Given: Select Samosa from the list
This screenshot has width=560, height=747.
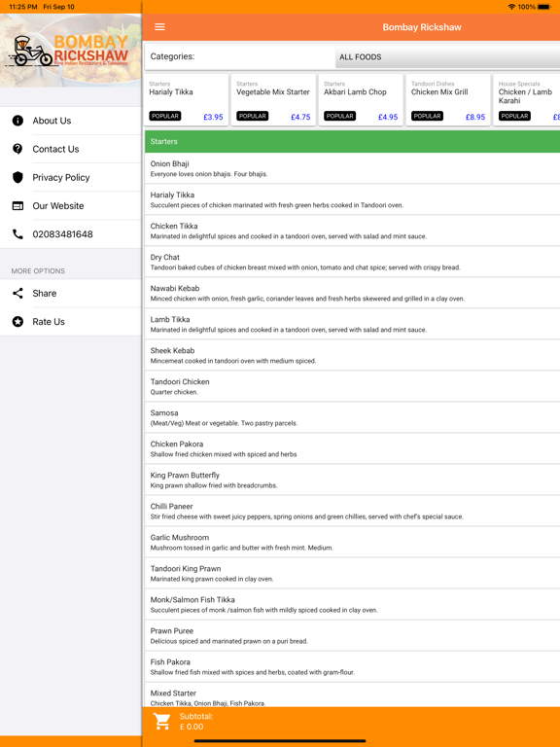Looking at the screenshot, I should point(352,417).
